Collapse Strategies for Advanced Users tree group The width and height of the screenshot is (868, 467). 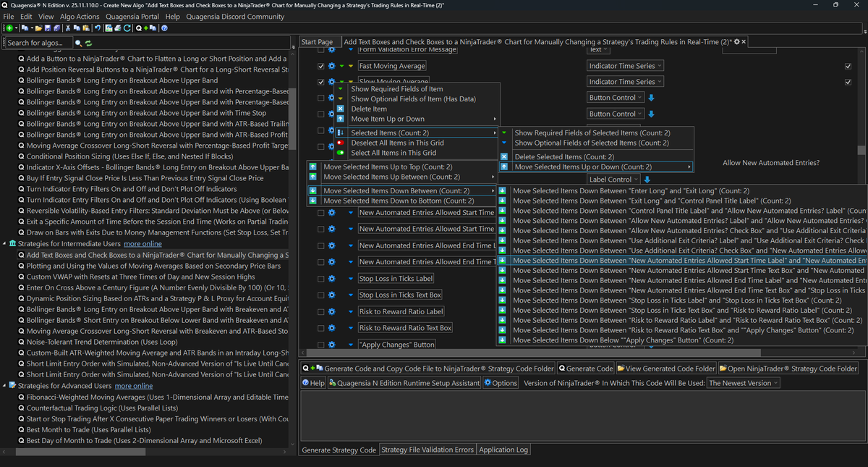(x=4, y=386)
